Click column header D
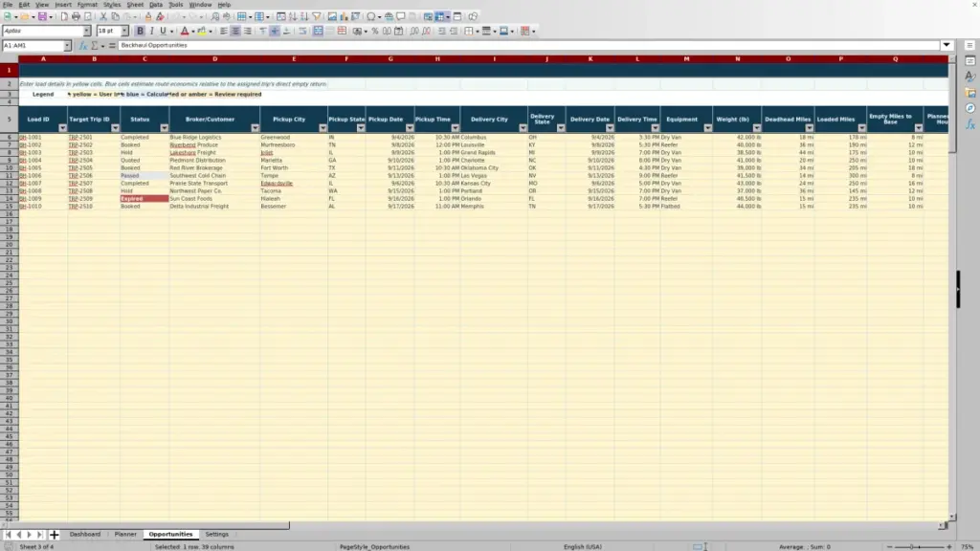The image size is (980, 551). pos(215,59)
